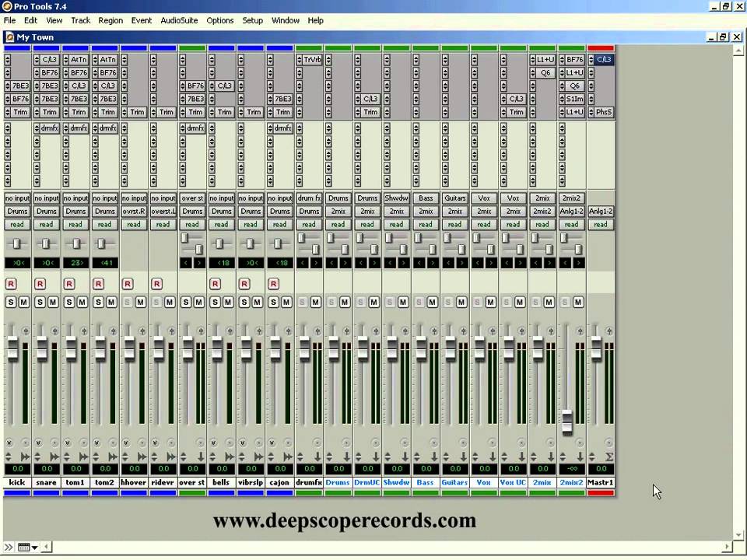Image resolution: width=747 pixels, height=560 pixels.
Task: Open the Trim insert on kick track
Action: point(20,112)
